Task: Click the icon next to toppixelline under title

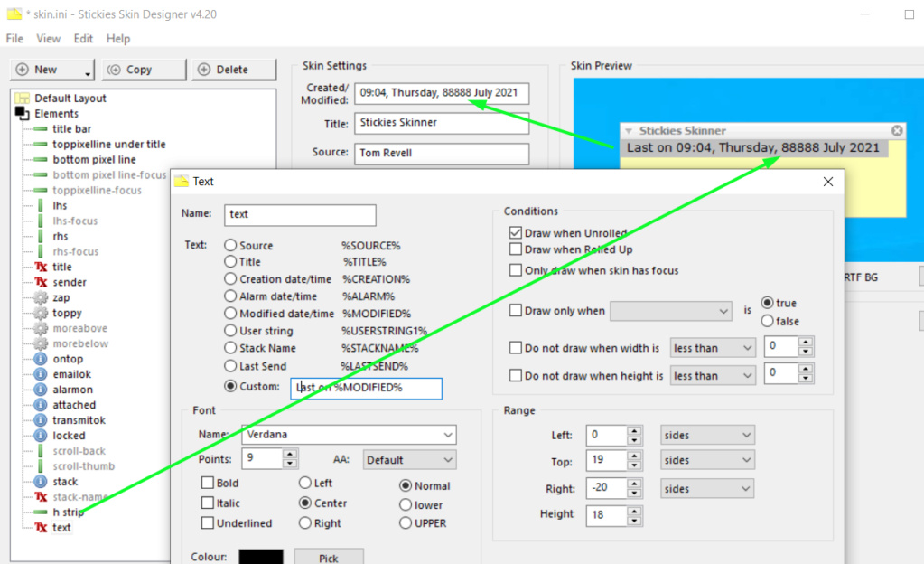Action: pos(41,144)
